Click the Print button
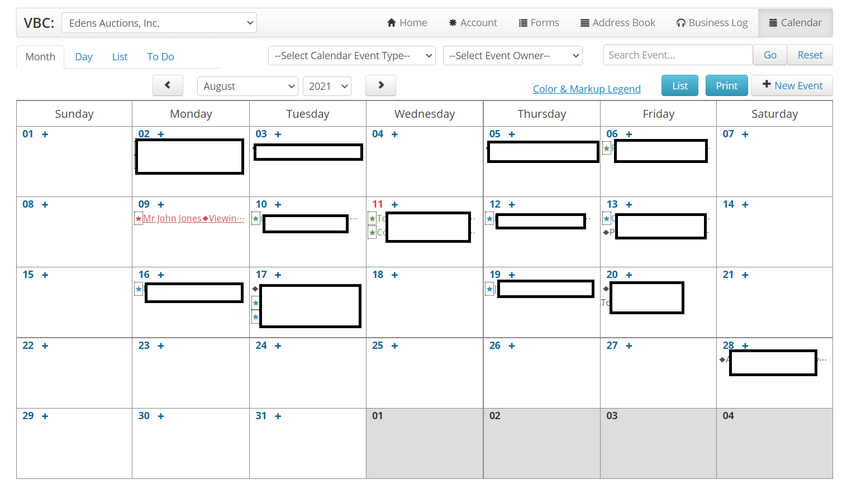 [726, 85]
